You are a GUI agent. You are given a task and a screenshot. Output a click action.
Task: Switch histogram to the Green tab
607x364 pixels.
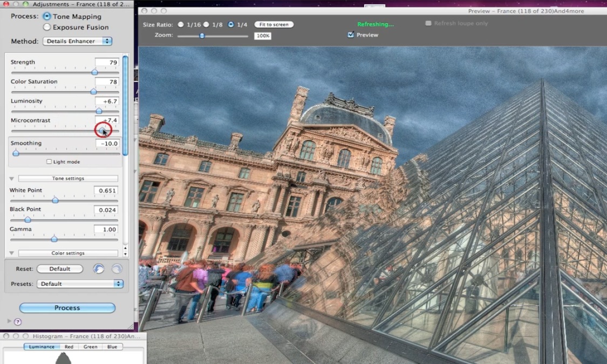(x=90, y=347)
